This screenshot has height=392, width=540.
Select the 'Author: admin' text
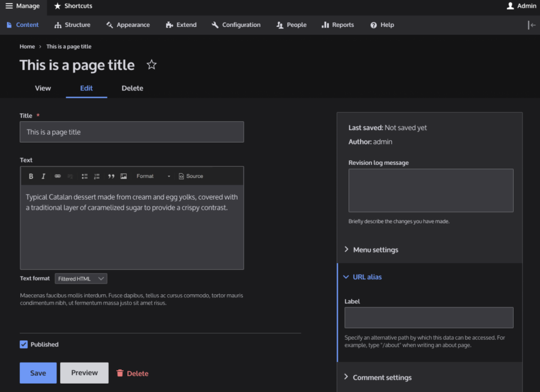[370, 142]
